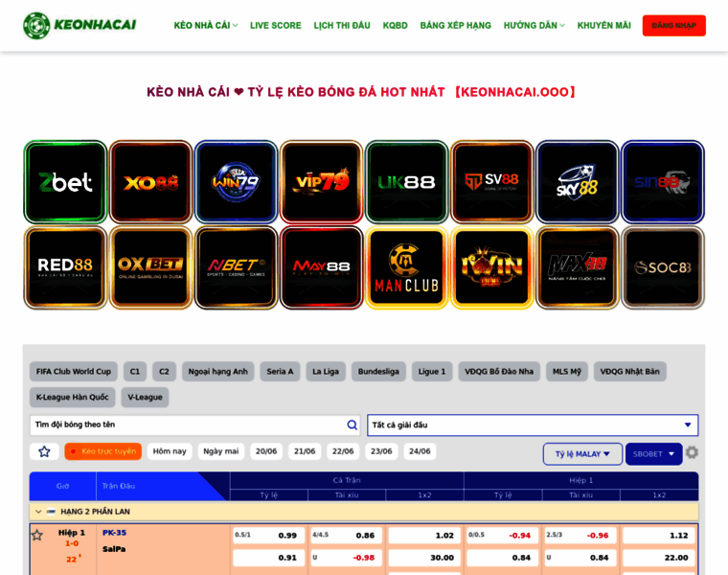The width and height of the screenshot is (728, 575).
Task: Filter by Ngoại hạng Anh
Action: (217, 372)
